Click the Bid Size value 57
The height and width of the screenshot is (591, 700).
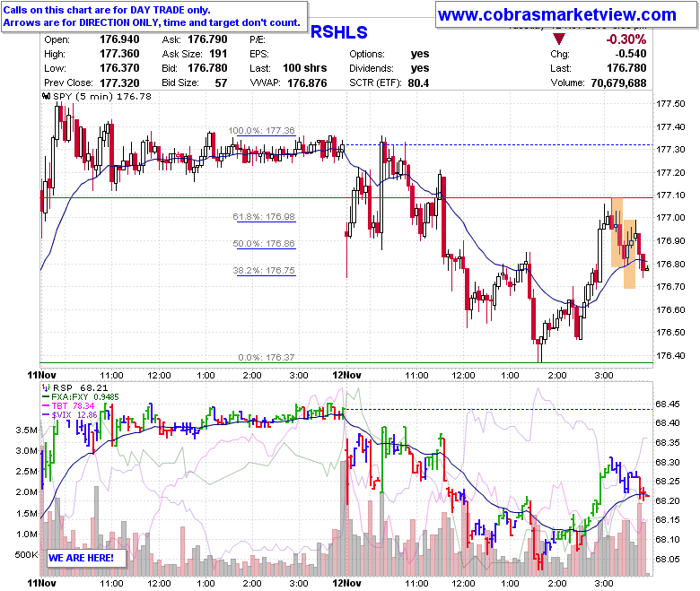pyautogui.click(x=221, y=83)
